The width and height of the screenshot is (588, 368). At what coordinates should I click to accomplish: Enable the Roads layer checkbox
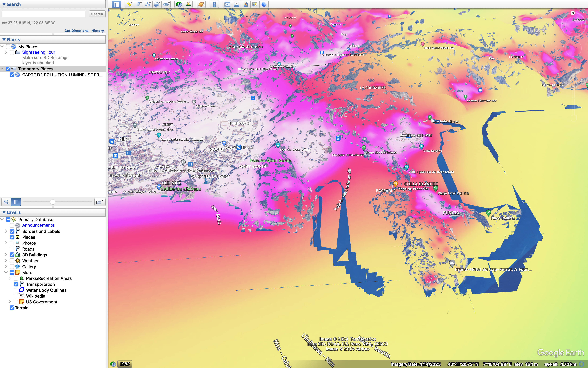(12, 249)
